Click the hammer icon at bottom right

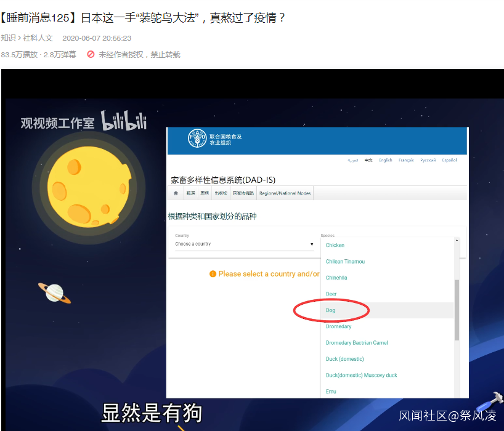(x=490, y=401)
